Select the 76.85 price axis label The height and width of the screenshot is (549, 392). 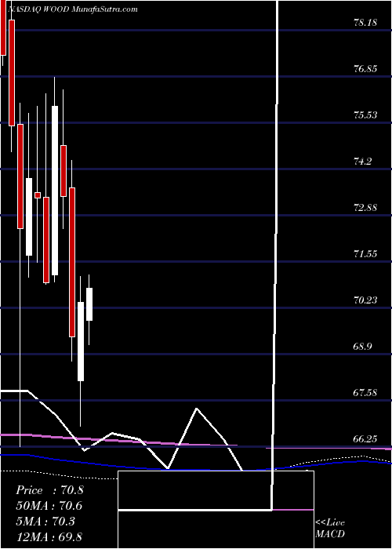(365, 69)
